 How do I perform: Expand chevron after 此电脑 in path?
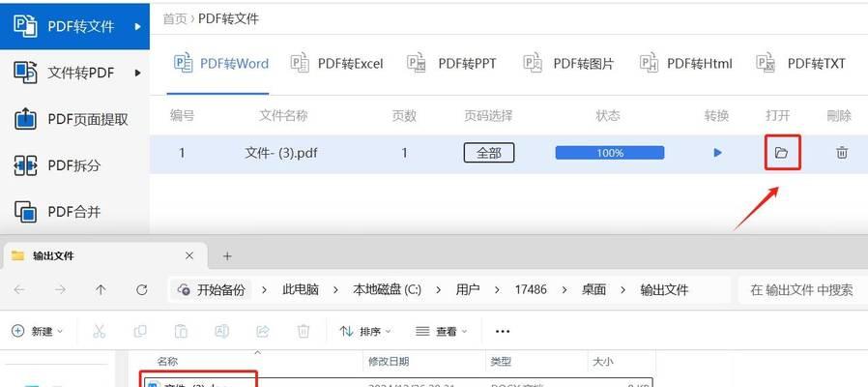tap(336, 290)
